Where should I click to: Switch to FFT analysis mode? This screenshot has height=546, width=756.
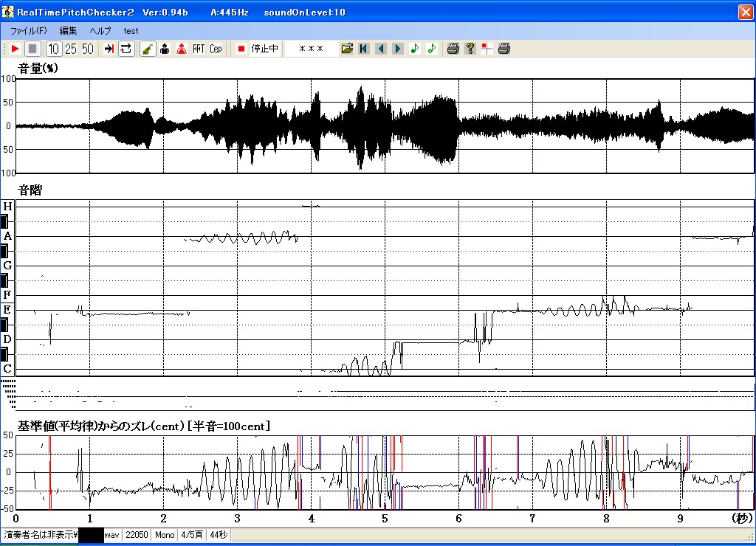coord(199,49)
